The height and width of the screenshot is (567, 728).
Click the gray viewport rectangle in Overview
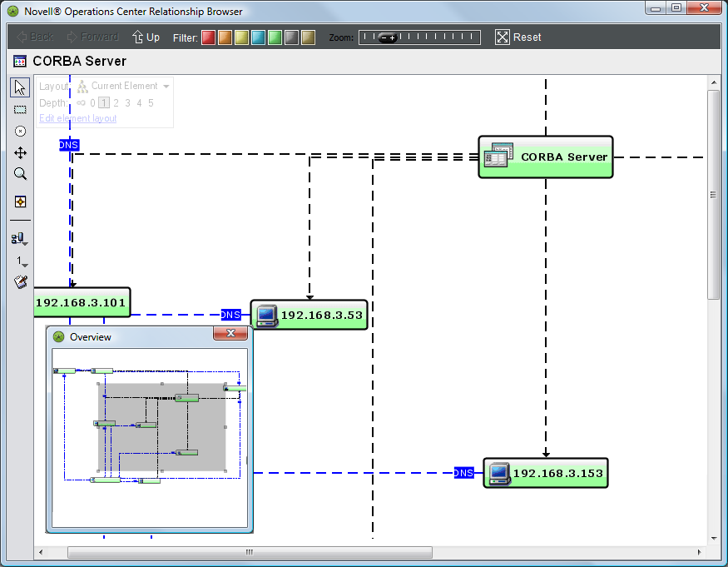(161, 427)
